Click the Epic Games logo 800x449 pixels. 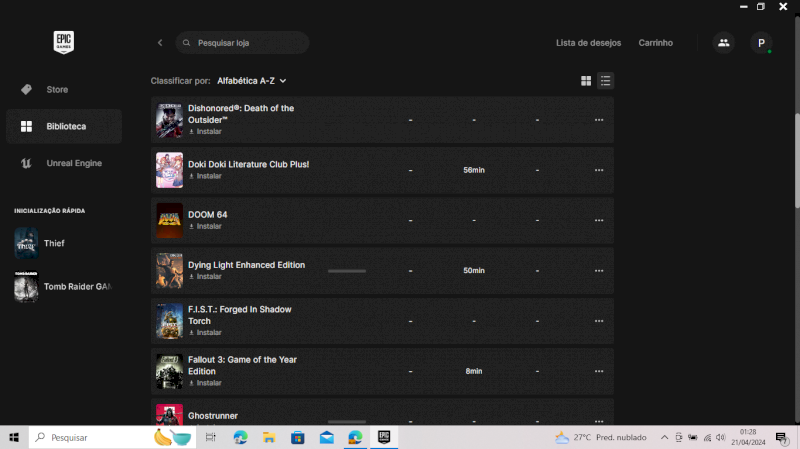pos(64,42)
